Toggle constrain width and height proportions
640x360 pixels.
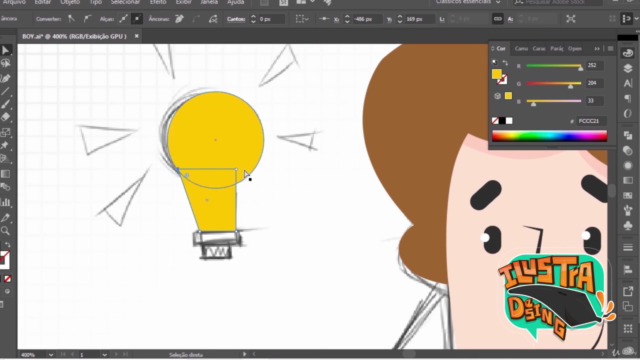tap(497, 19)
